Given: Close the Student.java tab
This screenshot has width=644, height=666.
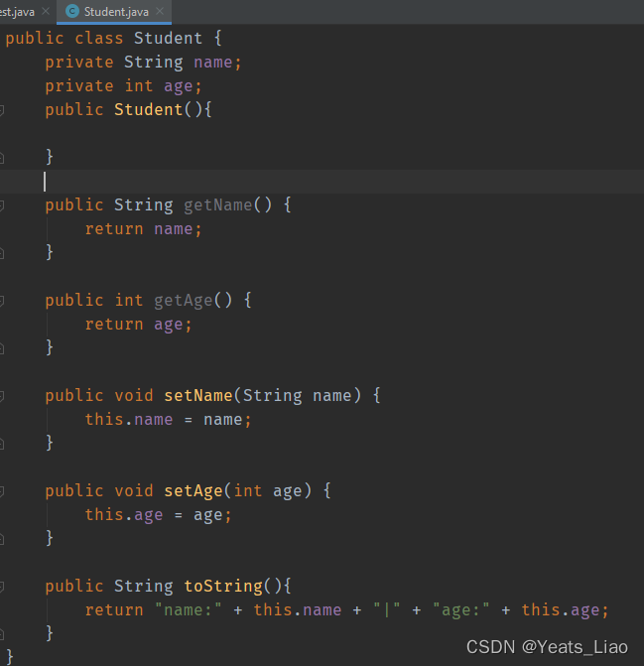Looking at the screenshot, I should coord(160,12).
